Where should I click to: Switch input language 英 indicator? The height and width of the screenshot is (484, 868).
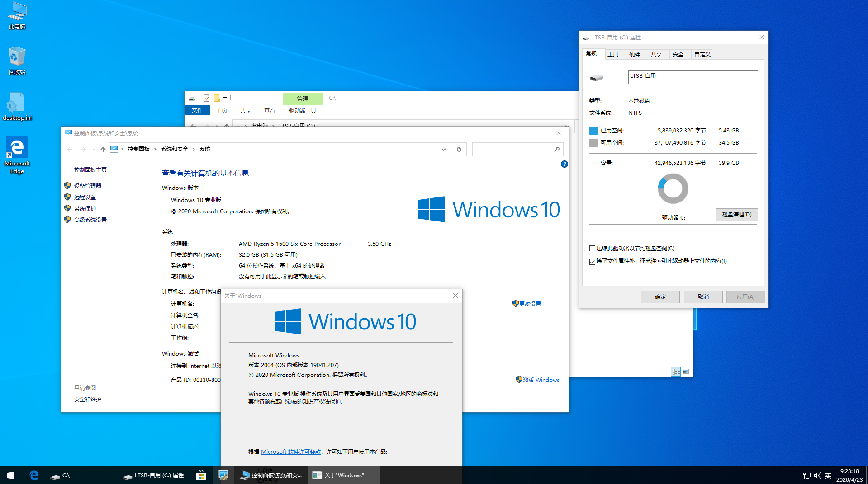828,475
